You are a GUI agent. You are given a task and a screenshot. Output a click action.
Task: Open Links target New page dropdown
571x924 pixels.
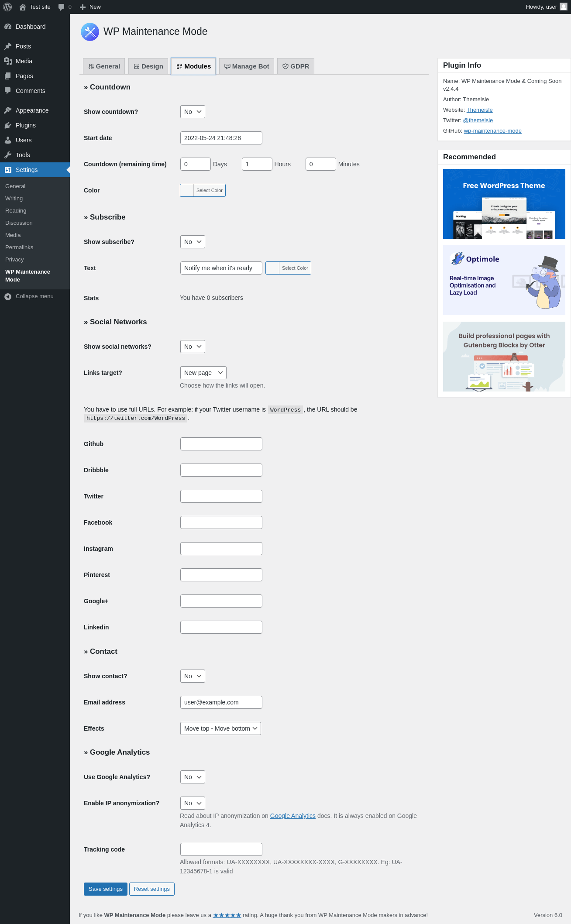pos(203,373)
